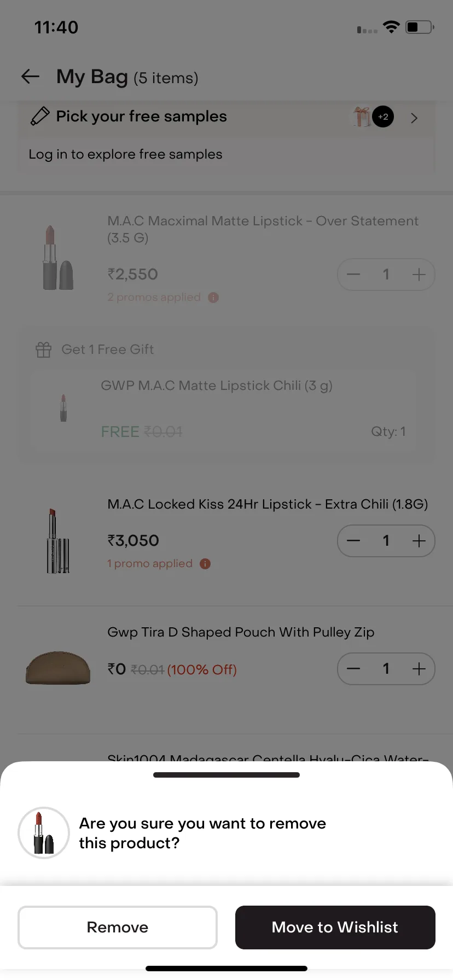Tap the Move to Wishlist button

[335, 927]
